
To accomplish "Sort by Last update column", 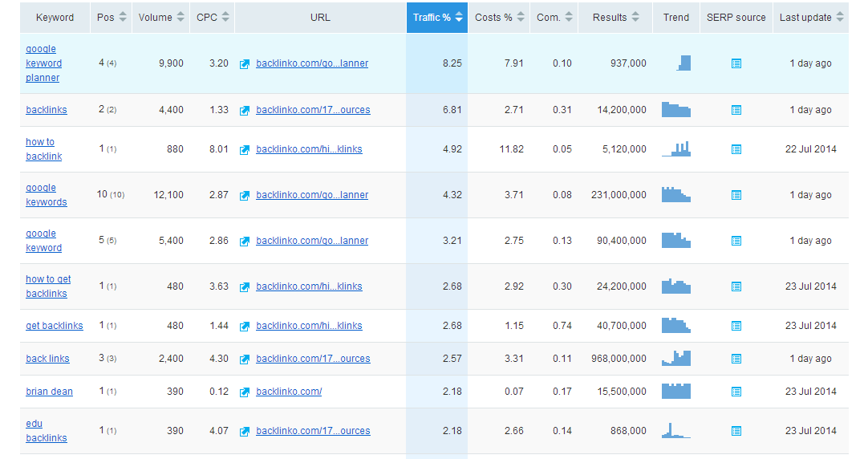I will [x=812, y=18].
